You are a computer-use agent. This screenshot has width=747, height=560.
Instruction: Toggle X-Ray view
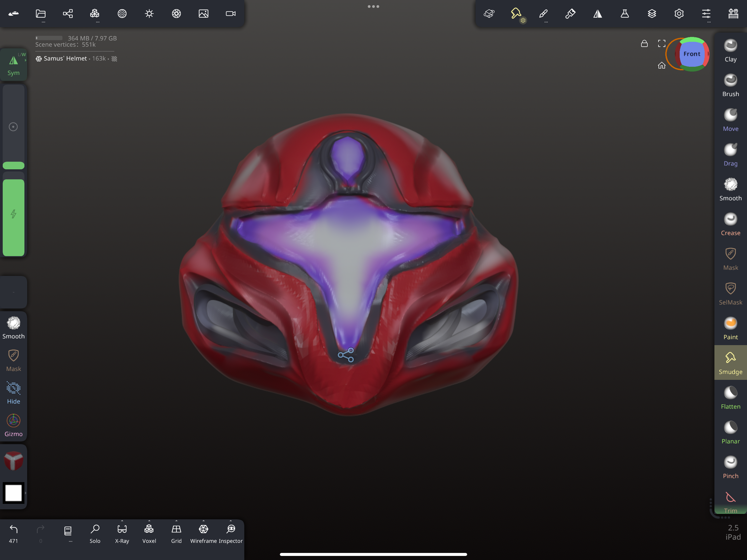click(122, 534)
